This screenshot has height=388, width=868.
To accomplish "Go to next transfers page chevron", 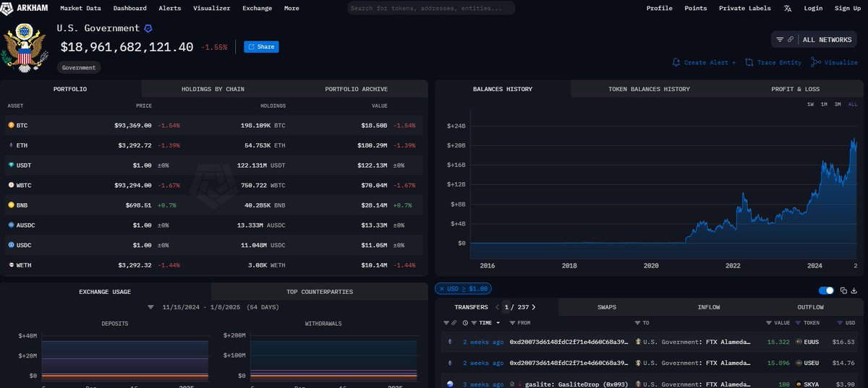I will pyautogui.click(x=534, y=307).
